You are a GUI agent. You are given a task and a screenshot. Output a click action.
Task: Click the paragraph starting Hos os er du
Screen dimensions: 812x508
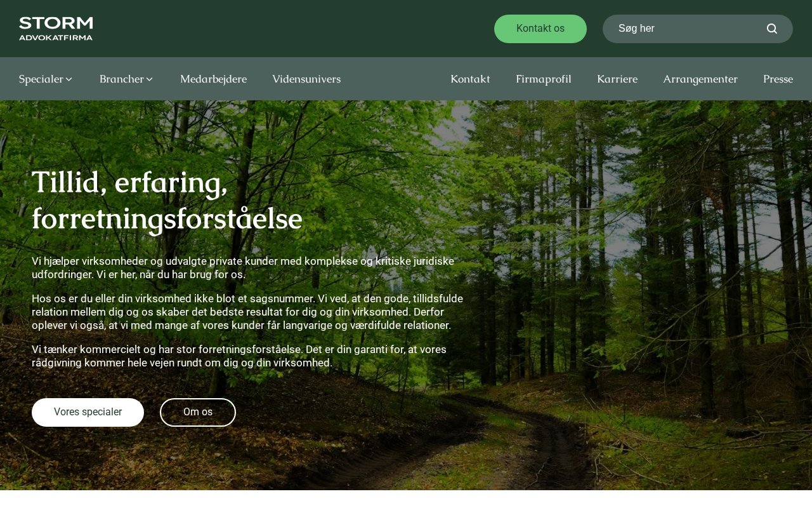pyautogui.click(x=247, y=312)
